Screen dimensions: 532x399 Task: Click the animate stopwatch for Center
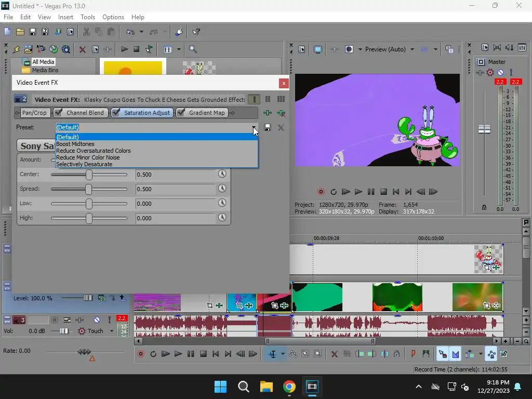[222, 174]
